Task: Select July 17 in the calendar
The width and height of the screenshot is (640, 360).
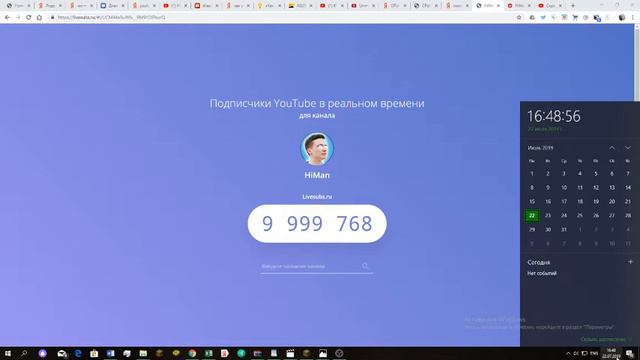Action: [564, 202]
